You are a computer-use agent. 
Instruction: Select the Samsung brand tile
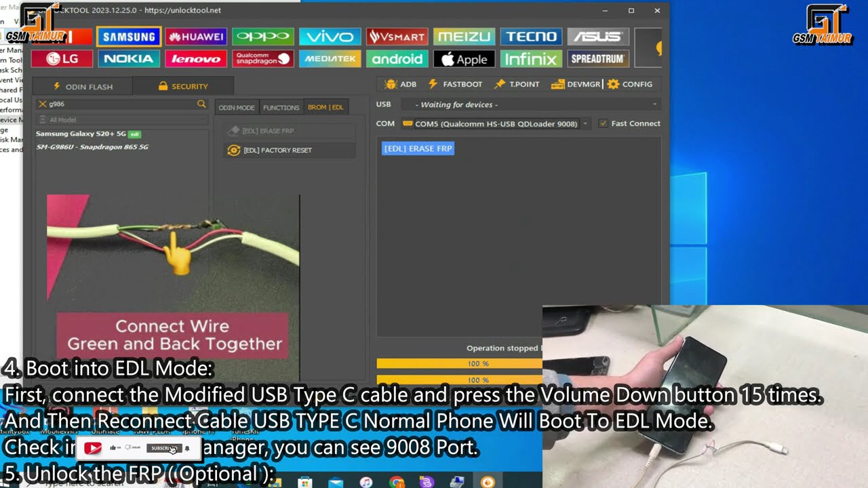coord(129,37)
